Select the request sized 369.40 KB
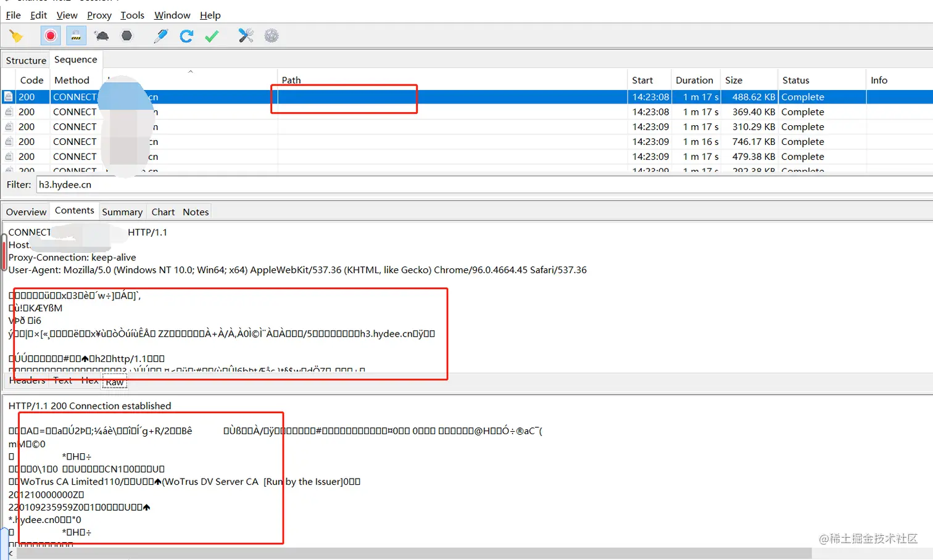 point(466,112)
